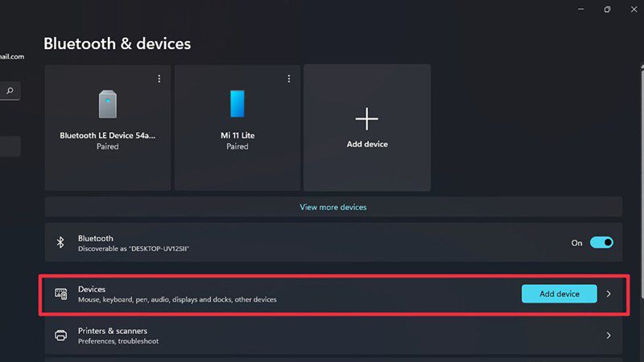
Task: Click the Bluetooth symbol icon
Action: (x=60, y=243)
